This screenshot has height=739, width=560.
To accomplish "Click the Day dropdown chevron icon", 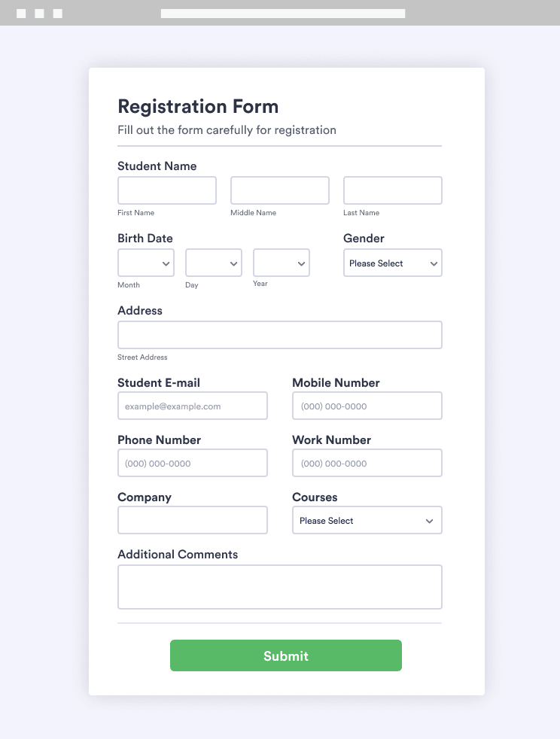I will [x=235, y=263].
